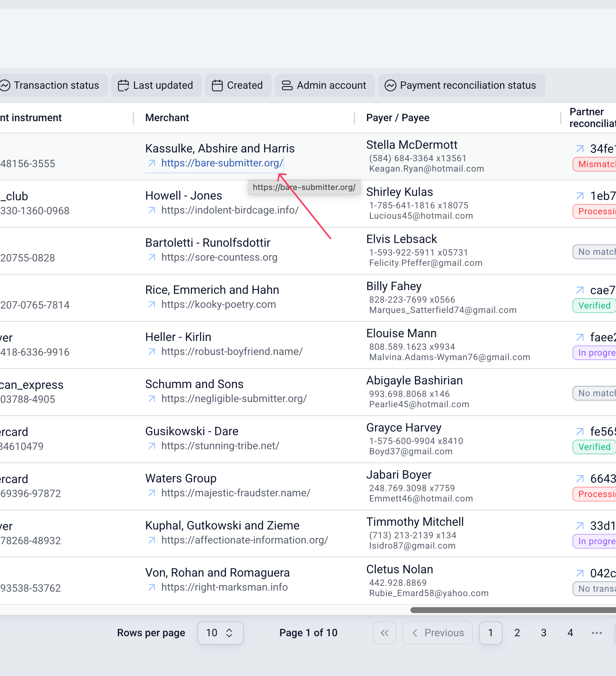The image size is (616, 676).
Task: Click external-link arrow beside affectionate-information.org
Action: click(x=152, y=540)
